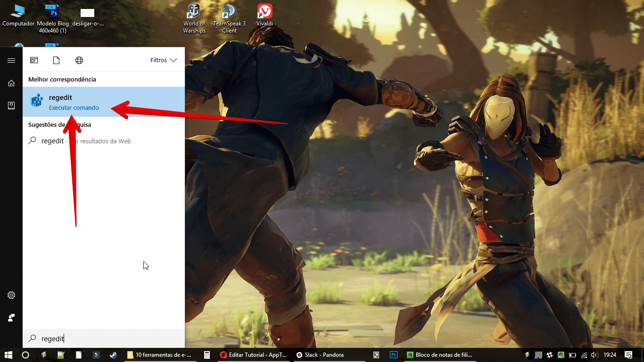Click the Cortana circle icon on taskbar

[x=25, y=355]
